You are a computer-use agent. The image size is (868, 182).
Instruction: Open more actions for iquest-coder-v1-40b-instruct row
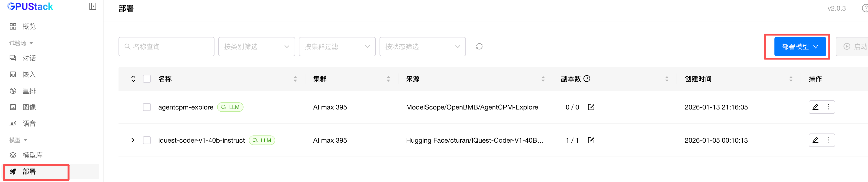click(828, 140)
